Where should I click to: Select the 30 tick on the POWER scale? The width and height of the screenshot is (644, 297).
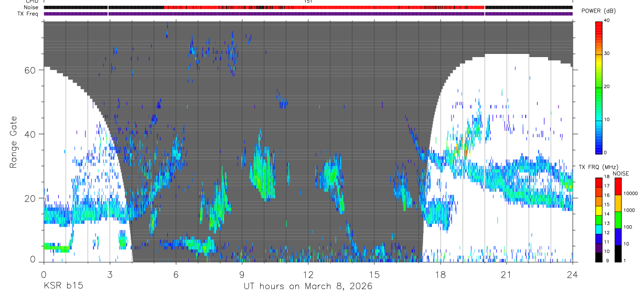pos(607,54)
